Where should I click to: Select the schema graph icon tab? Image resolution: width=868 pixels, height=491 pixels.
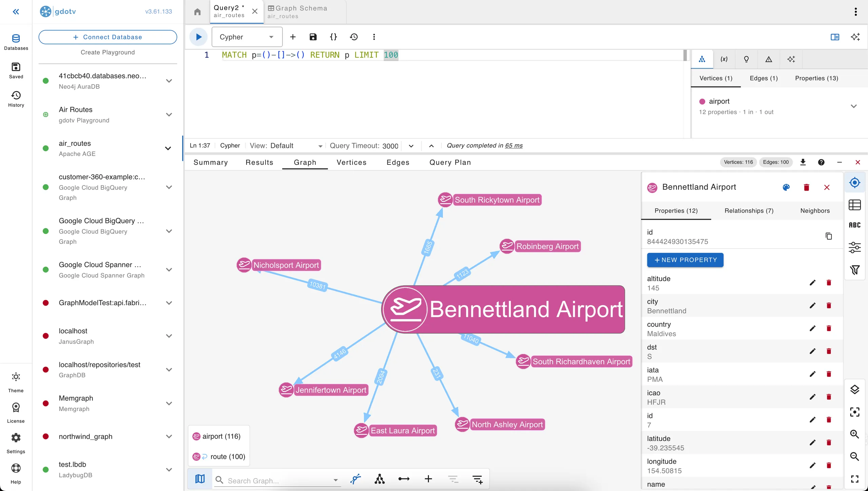click(702, 59)
